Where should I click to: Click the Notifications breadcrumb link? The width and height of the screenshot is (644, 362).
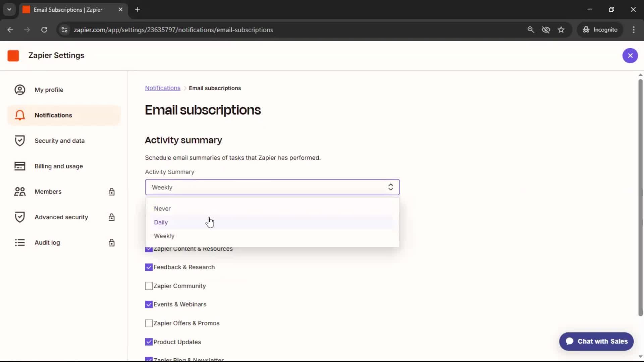pos(163,88)
